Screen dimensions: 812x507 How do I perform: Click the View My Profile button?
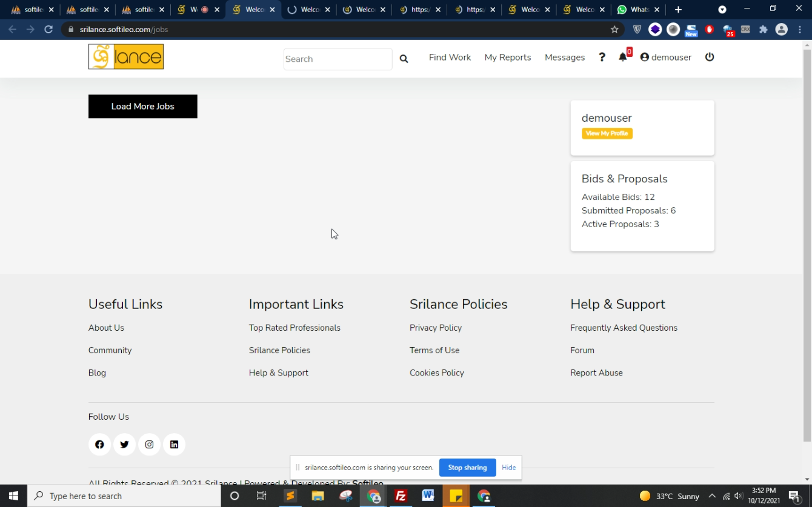pos(607,133)
